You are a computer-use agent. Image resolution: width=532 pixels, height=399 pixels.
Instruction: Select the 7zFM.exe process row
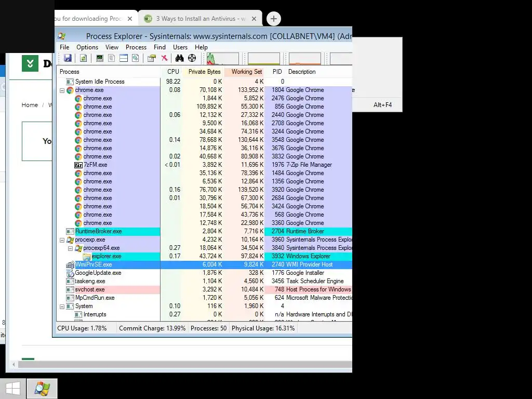point(205,165)
